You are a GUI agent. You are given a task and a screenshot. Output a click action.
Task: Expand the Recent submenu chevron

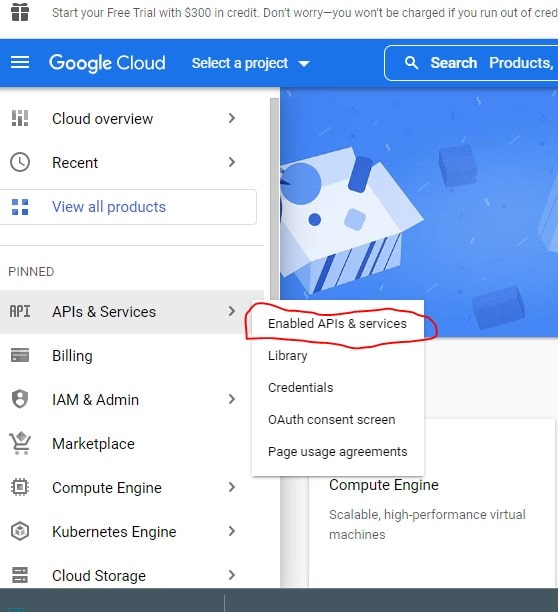point(232,162)
